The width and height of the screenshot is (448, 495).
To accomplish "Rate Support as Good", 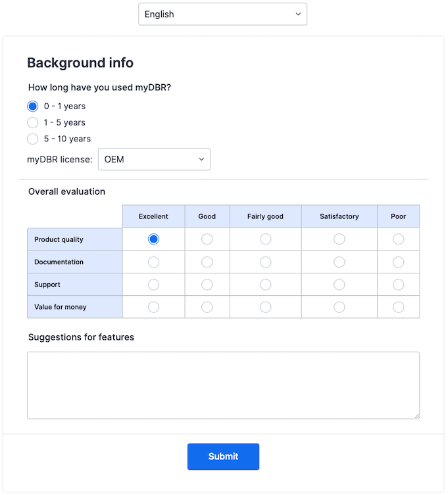I will click(207, 285).
